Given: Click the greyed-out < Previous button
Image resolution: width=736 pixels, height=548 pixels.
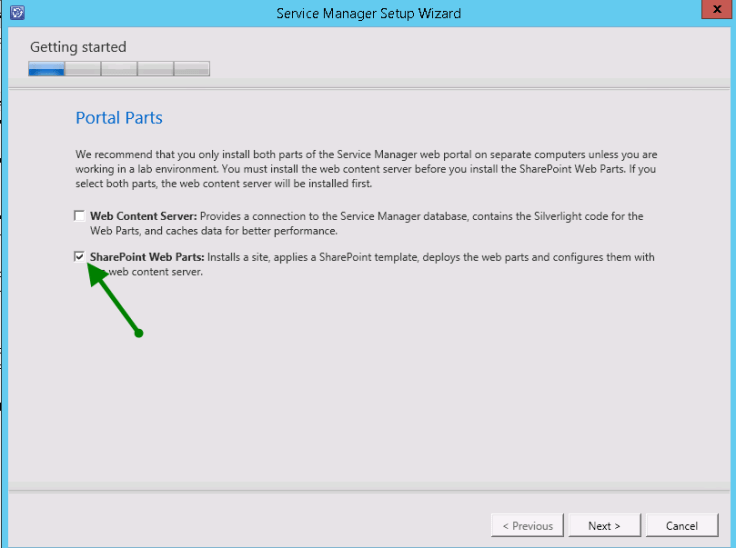Looking at the screenshot, I should [x=527, y=525].
